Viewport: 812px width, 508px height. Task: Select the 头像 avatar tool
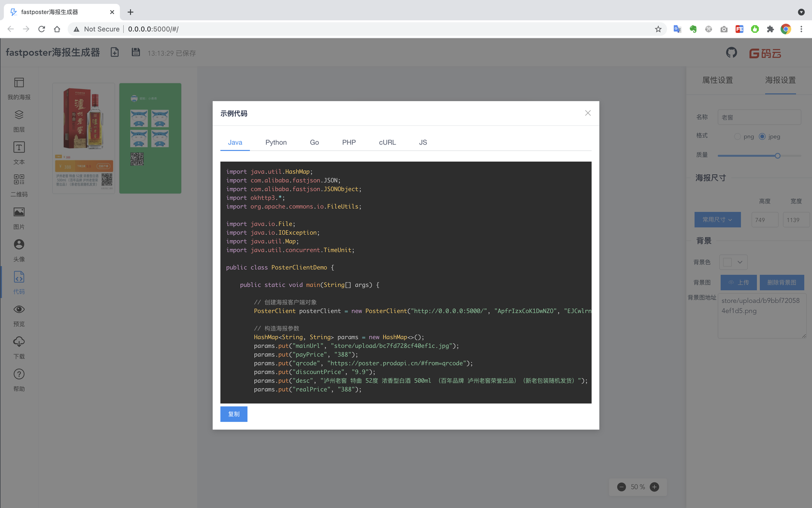pyautogui.click(x=19, y=250)
